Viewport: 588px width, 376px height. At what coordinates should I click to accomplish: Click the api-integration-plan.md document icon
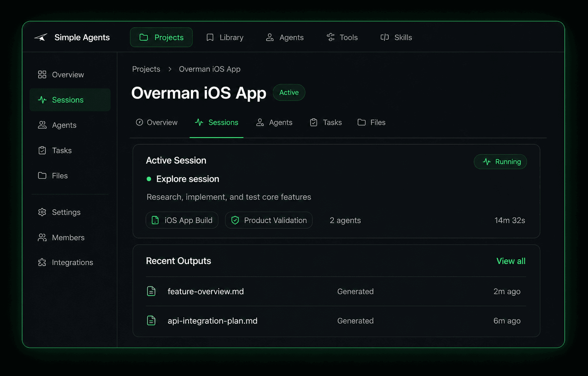tap(151, 321)
